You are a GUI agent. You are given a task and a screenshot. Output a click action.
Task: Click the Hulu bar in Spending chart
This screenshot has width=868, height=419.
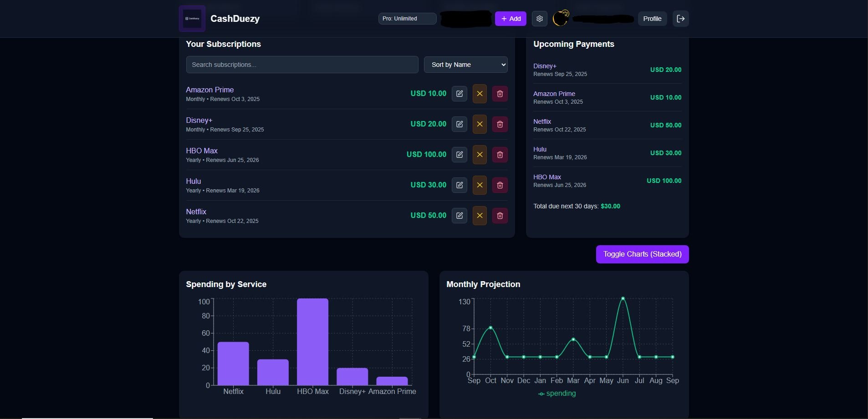(273, 372)
